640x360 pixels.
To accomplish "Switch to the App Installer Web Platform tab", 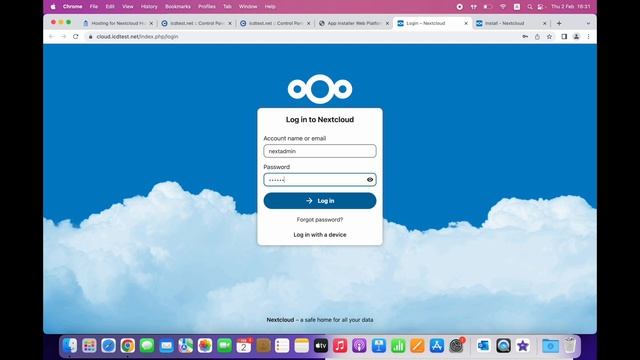I will (x=354, y=23).
